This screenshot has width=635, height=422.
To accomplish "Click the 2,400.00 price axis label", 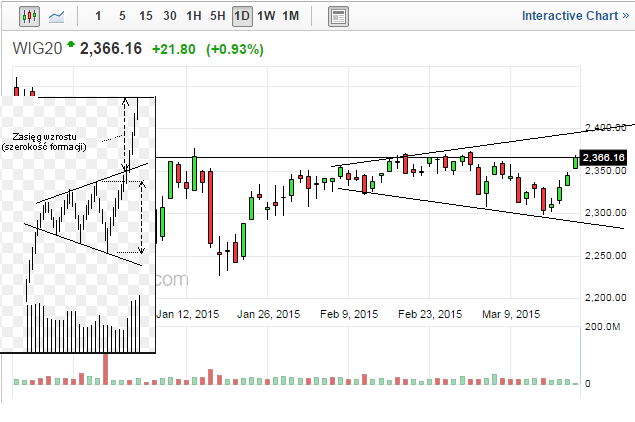I will tap(605, 128).
